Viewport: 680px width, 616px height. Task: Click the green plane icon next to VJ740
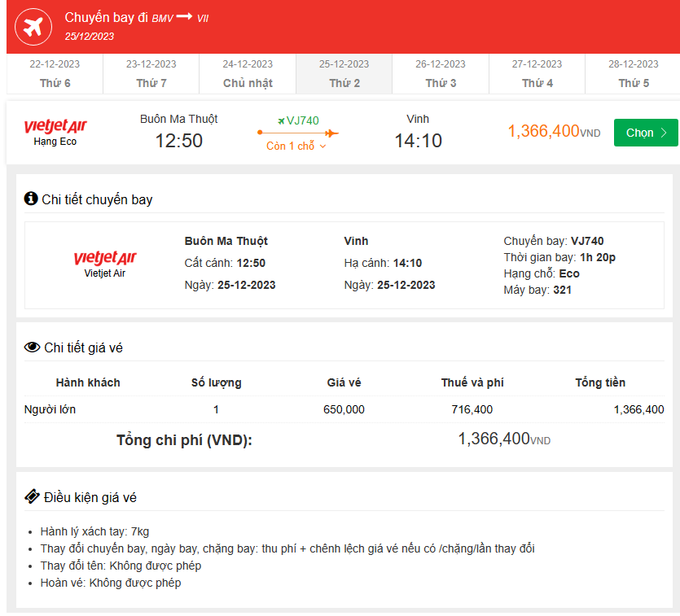pyautogui.click(x=281, y=120)
